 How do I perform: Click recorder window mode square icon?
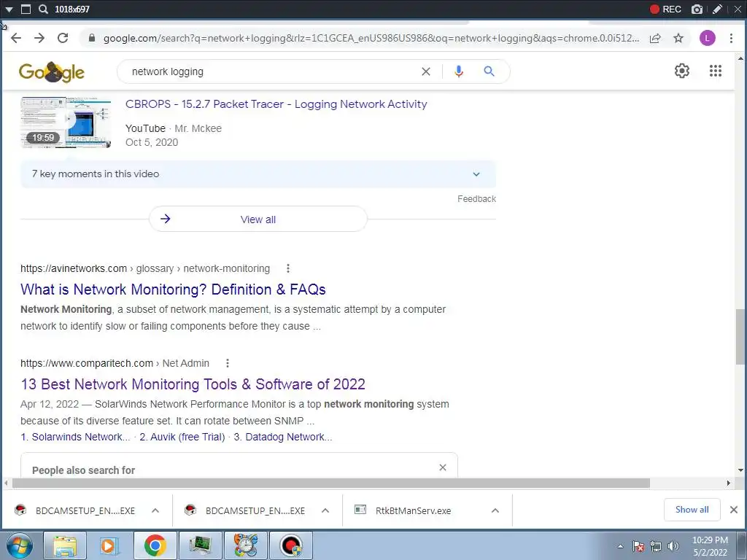point(26,9)
